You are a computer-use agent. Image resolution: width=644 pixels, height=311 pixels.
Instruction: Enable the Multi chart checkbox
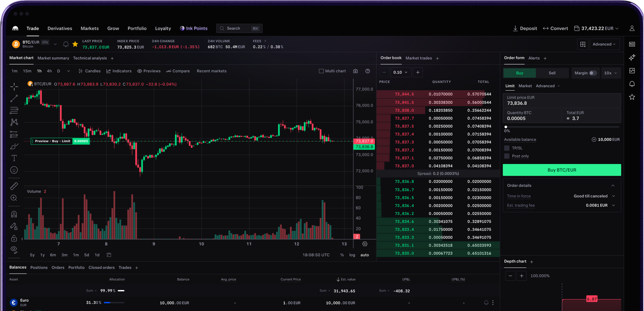click(x=321, y=71)
